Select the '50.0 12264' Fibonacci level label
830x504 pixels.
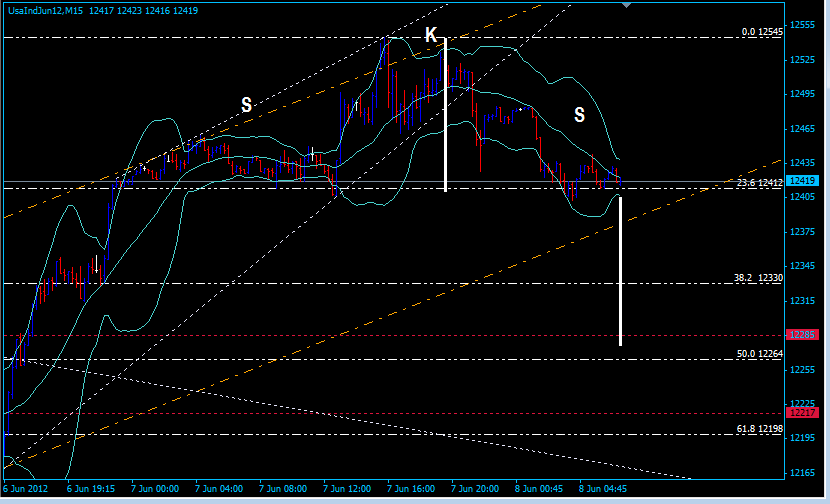[760, 354]
